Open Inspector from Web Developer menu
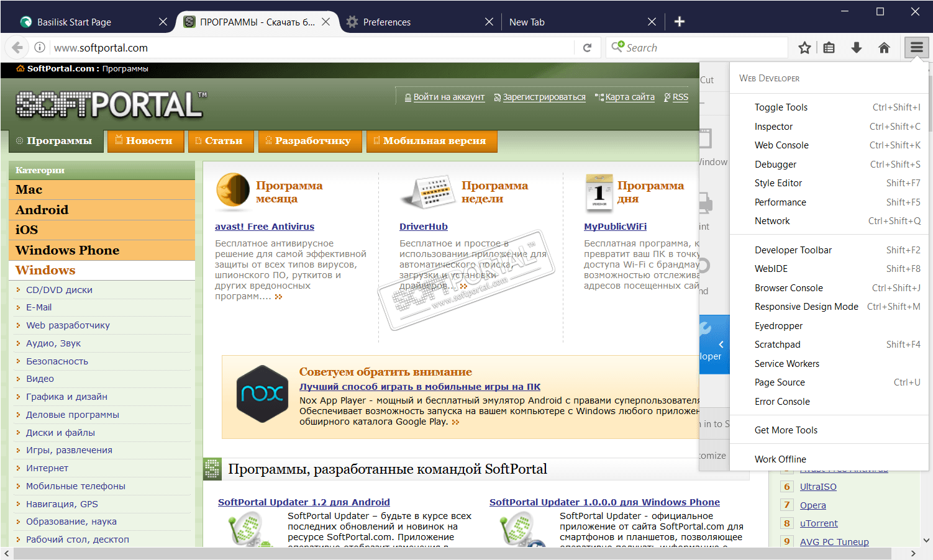 click(829, 127)
